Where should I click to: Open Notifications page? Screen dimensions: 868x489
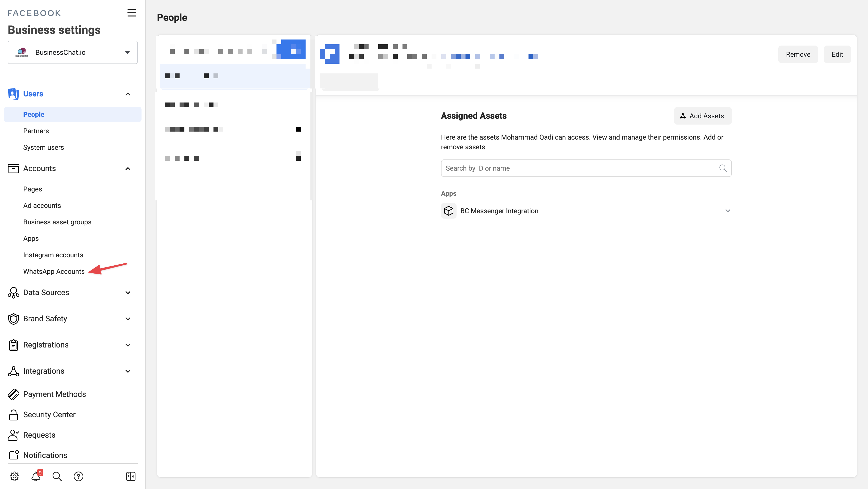[x=45, y=455]
